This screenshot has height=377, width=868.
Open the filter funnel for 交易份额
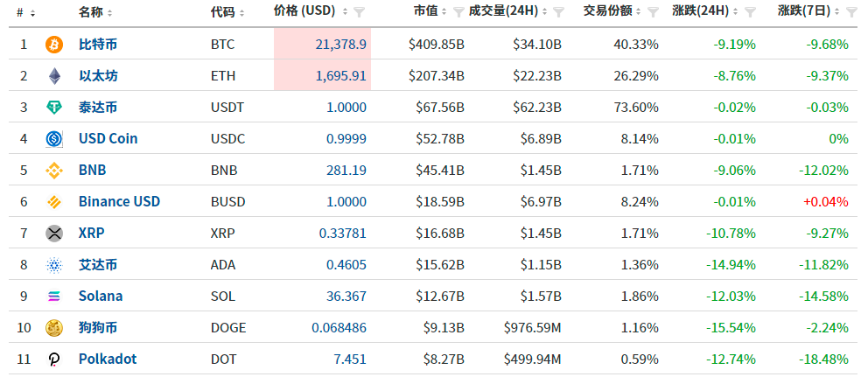click(x=654, y=11)
